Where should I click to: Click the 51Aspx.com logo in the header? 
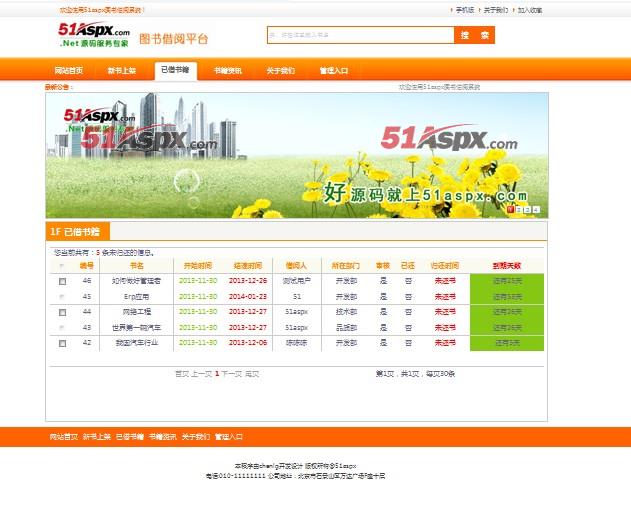point(94,35)
